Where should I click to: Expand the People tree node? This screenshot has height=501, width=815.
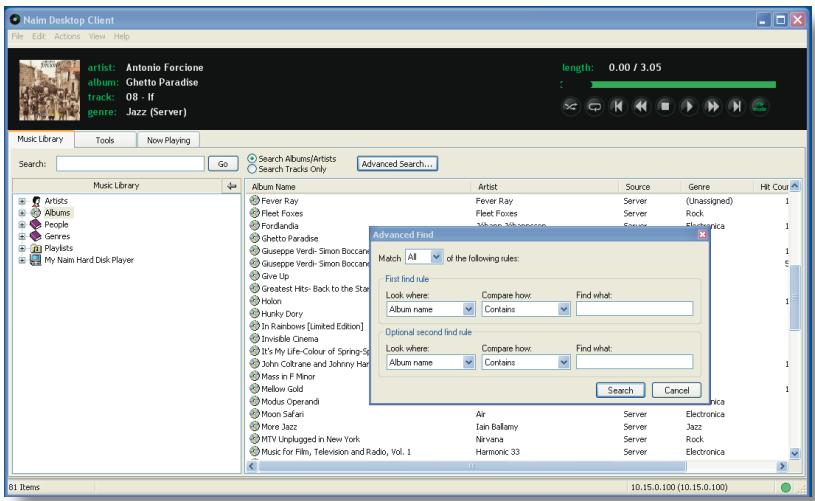point(22,225)
